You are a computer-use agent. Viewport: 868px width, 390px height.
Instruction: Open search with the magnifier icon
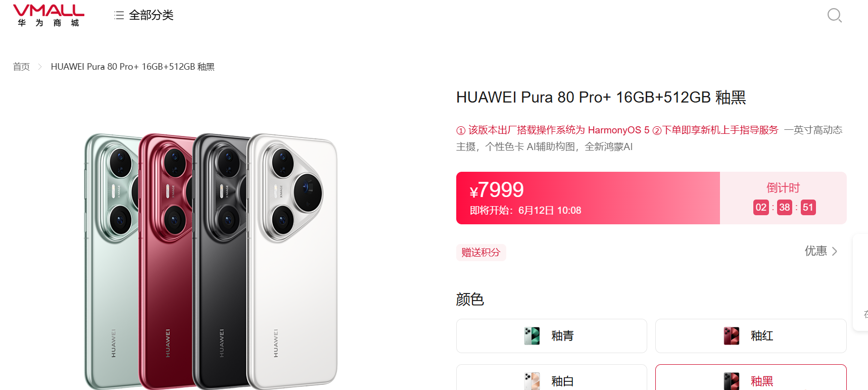point(834,15)
